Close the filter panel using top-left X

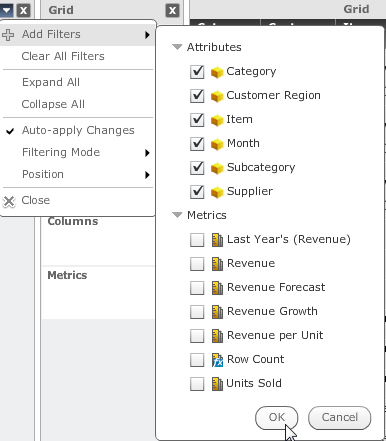point(23,11)
